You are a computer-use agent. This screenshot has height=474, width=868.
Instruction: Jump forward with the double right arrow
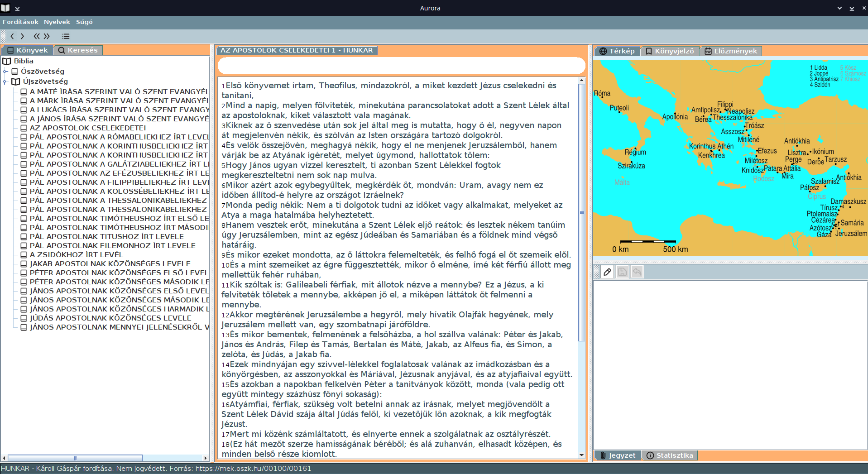(x=47, y=36)
